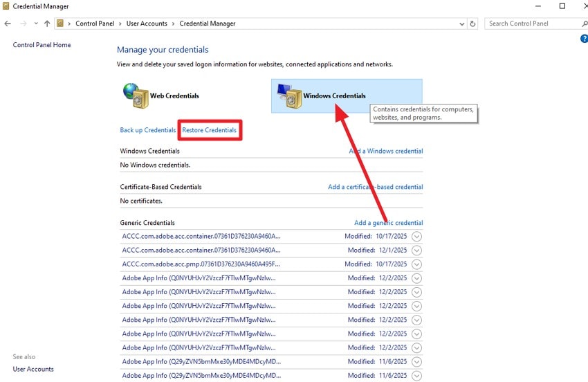The width and height of the screenshot is (588, 382).
Task: Switch to Web Credentials
Action: coord(174,95)
